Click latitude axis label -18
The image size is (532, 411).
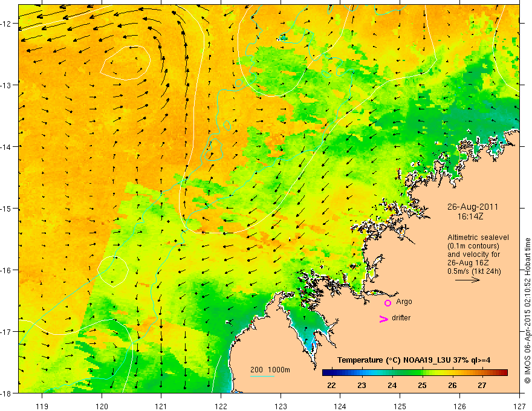6,393
